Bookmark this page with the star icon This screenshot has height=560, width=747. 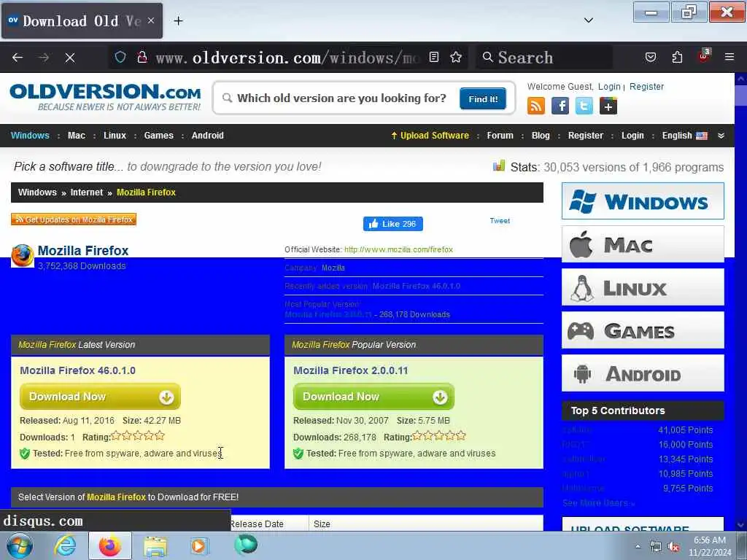click(456, 58)
